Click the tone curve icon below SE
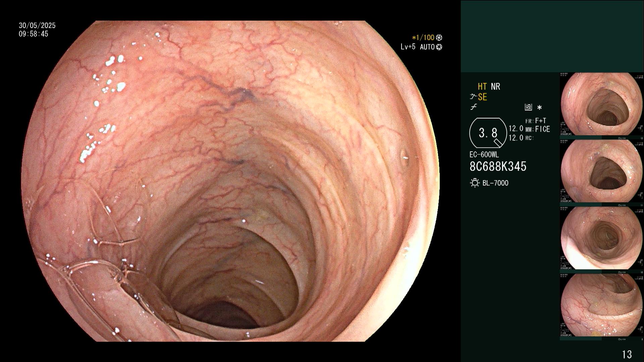 (x=474, y=107)
